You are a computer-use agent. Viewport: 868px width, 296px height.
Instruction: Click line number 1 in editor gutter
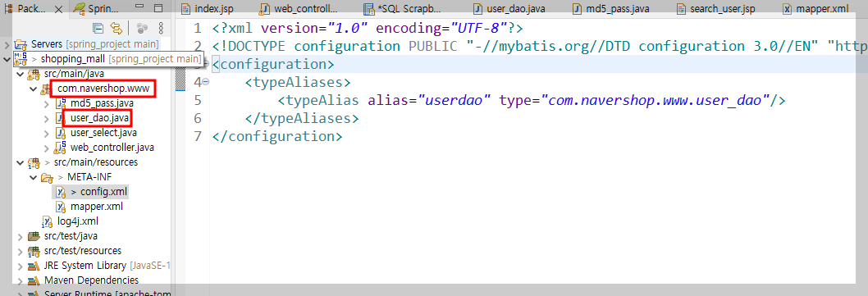[x=198, y=28]
